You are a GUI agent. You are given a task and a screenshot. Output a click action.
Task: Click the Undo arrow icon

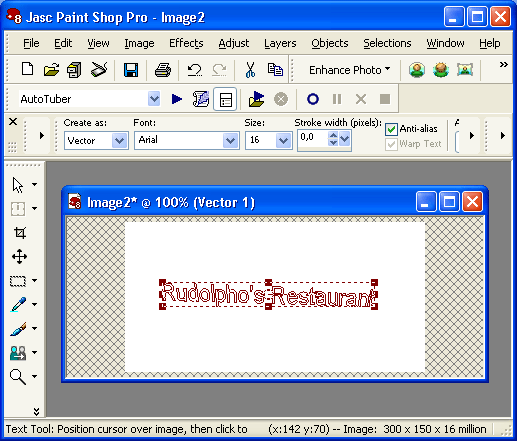(195, 70)
